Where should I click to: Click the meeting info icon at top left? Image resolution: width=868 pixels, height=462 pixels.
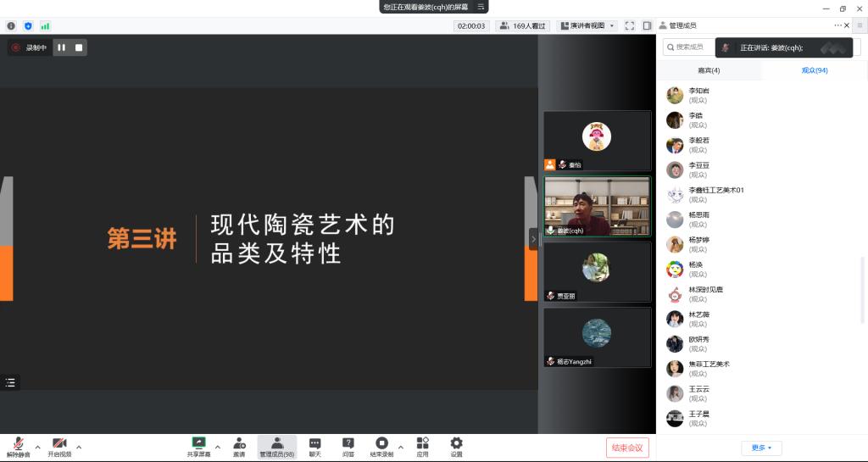coord(11,26)
